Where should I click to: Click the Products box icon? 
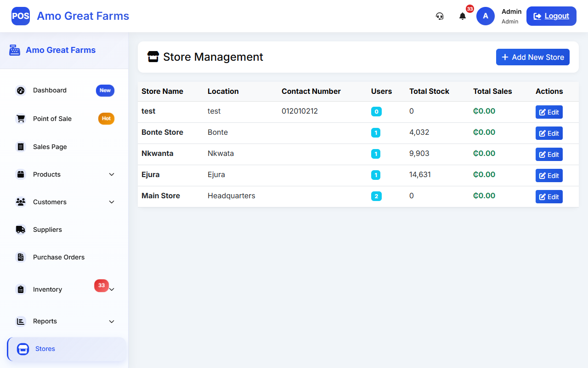point(21,174)
